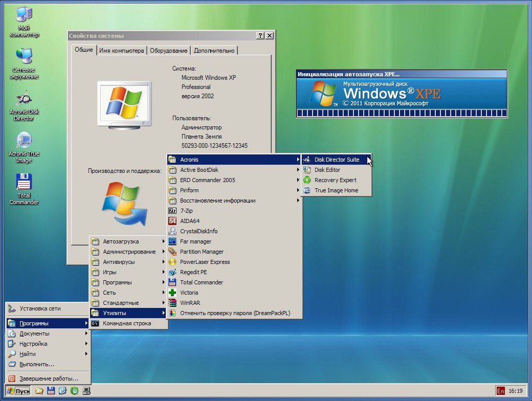Switch to the Дополнительно tab
The height and width of the screenshot is (401, 532).
[x=214, y=51]
